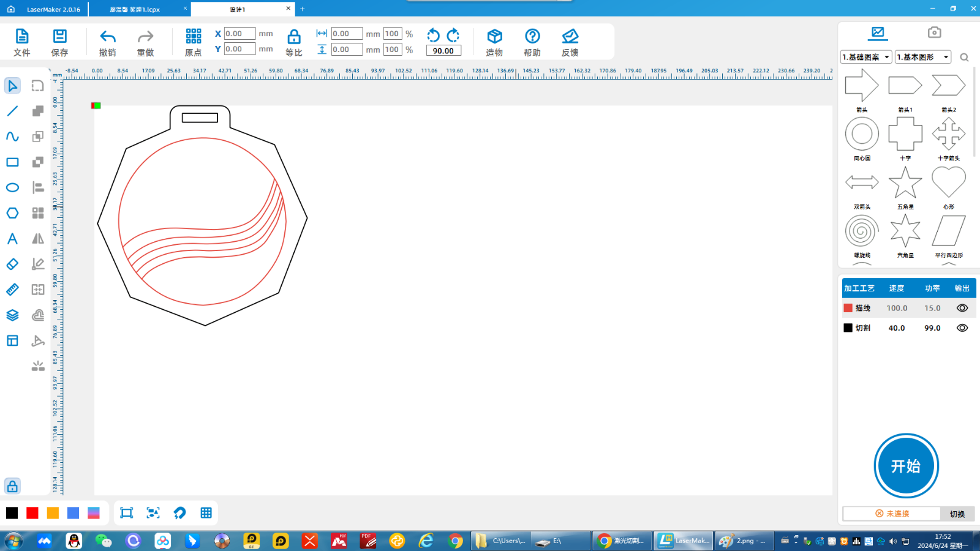The width and height of the screenshot is (980, 551).
Task: Rotate counterclockwise using the rotate icon
Action: (433, 35)
